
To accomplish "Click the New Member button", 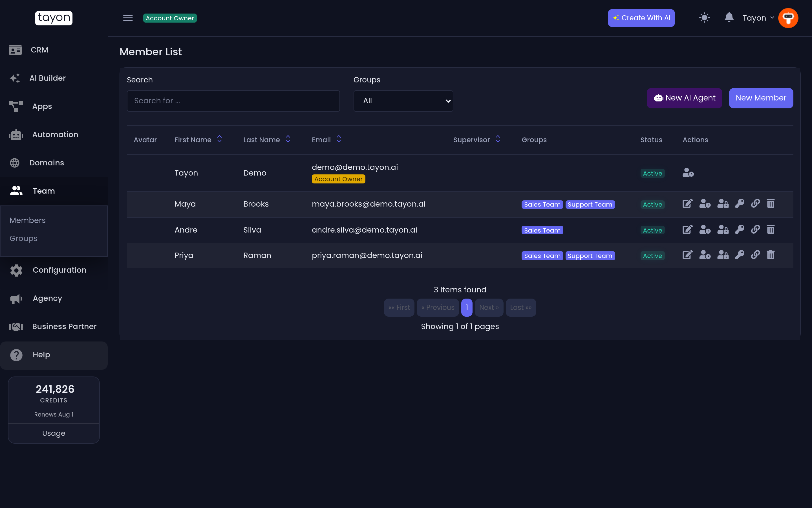I will [x=761, y=98].
